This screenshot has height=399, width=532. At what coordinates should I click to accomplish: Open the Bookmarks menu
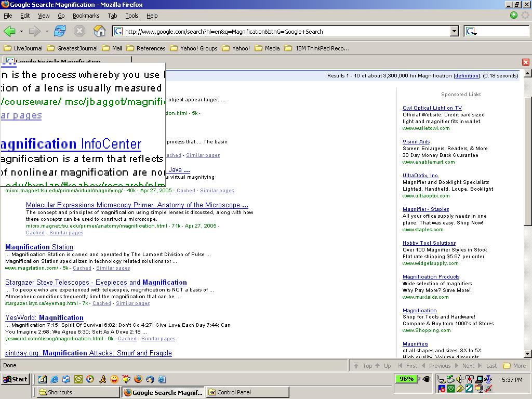(x=86, y=16)
